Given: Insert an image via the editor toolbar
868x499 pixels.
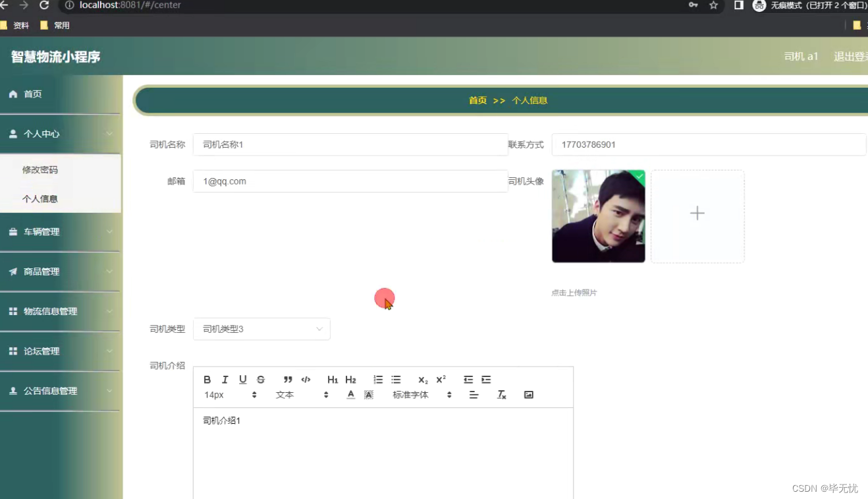Looking at the screenshot, I should point(529,394).
